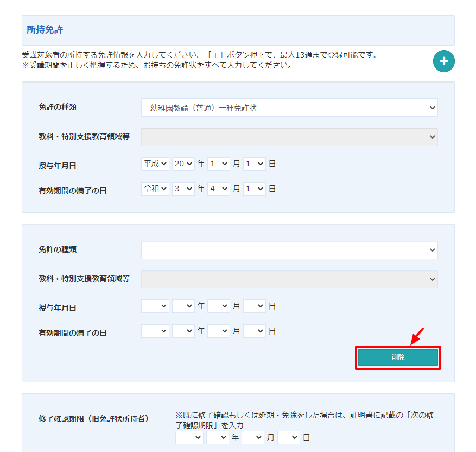The height and width of the screenshot is (452, 476).
Task: Open day dropdown in first 授与年月日 row
Action: tap(255, 164)
